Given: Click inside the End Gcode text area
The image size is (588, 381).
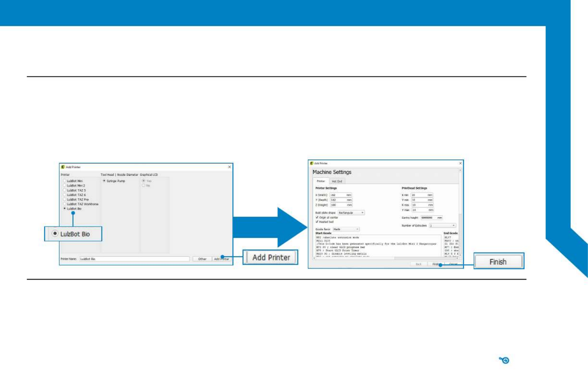Looking at the screenshot, I should [451, 246].
